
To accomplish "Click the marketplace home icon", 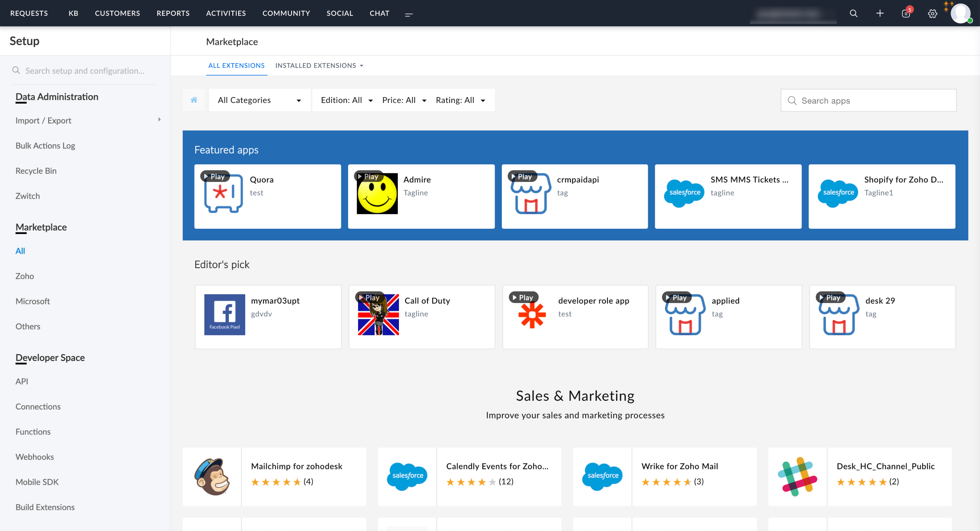I will tap(194, 100).
